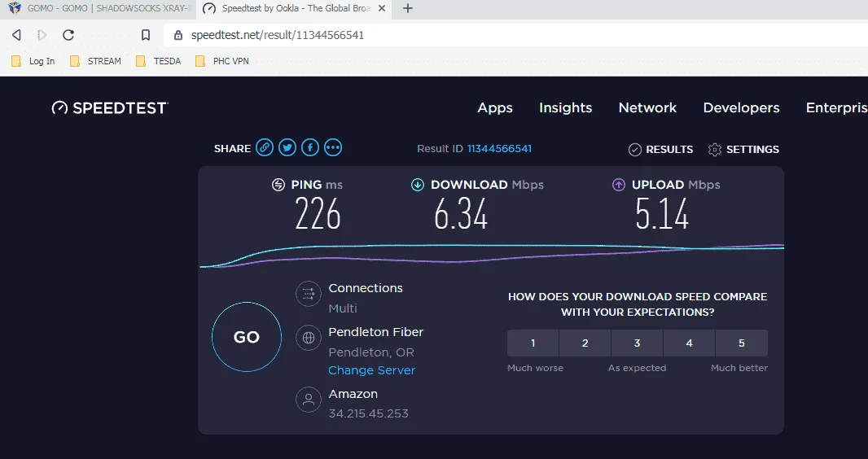Open a new tab with plus icon
This screenshot has width=868, height=459.
[408, 8]
